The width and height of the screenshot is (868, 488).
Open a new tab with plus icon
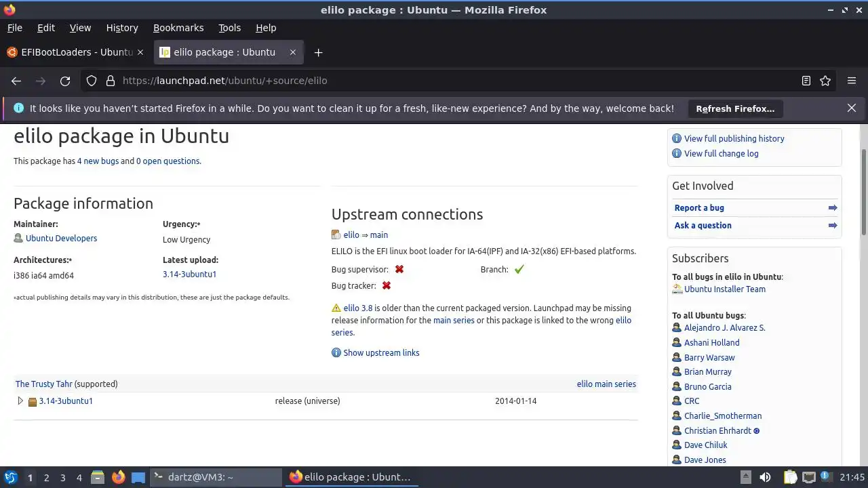coord(318,52)
